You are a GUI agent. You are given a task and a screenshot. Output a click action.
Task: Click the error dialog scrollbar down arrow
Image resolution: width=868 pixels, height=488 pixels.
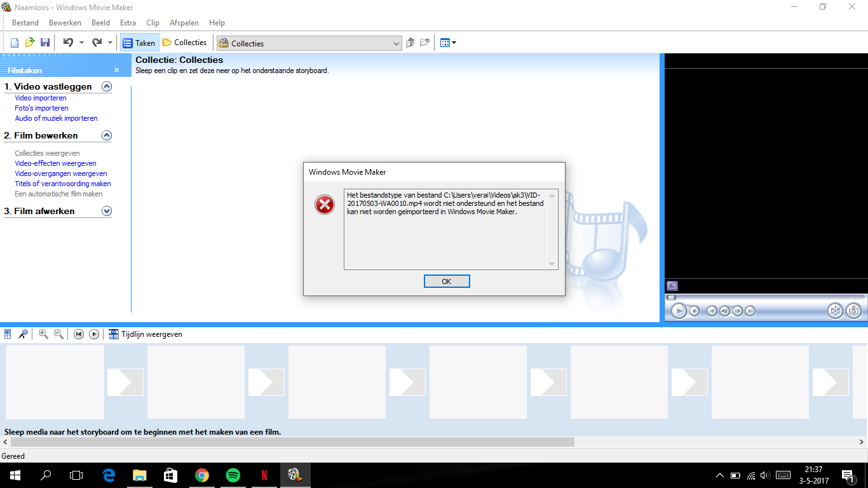pos(552,264)
